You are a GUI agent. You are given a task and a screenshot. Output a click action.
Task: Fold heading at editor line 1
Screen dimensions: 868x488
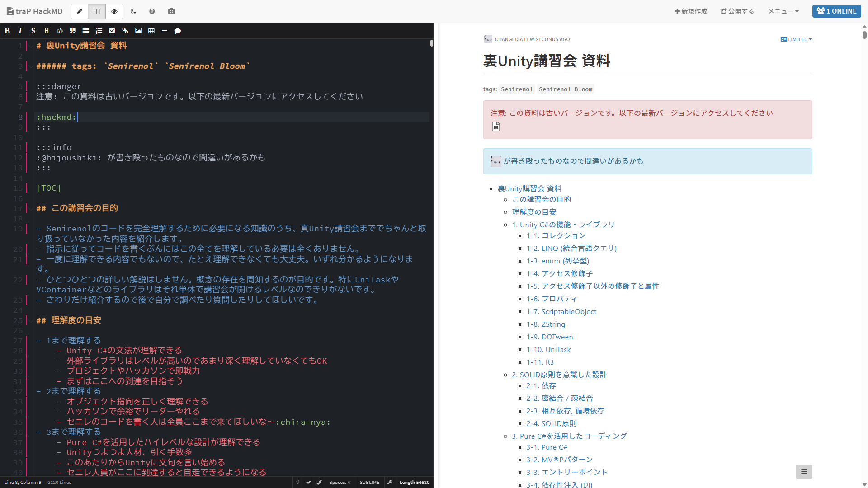click(x=30, y=46)
